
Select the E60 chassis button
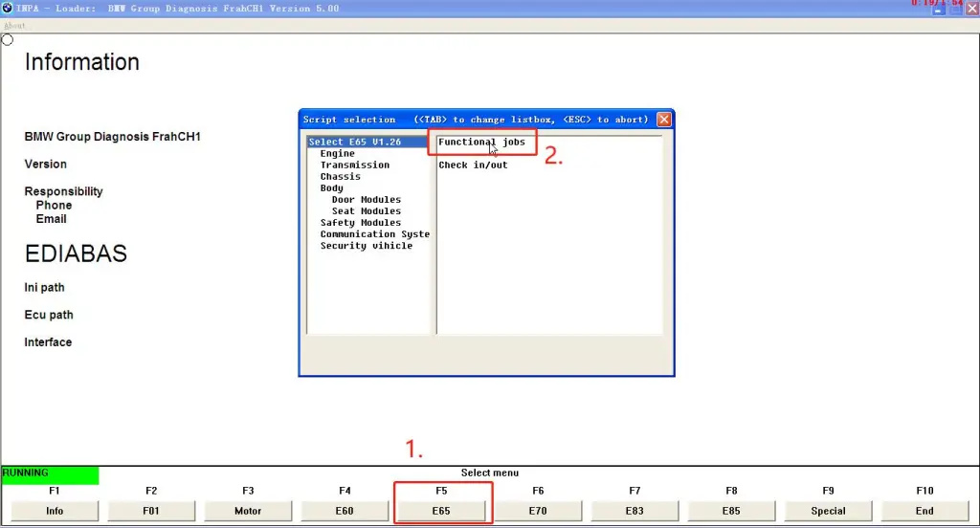pyautogui.click(x=345, y=511)
